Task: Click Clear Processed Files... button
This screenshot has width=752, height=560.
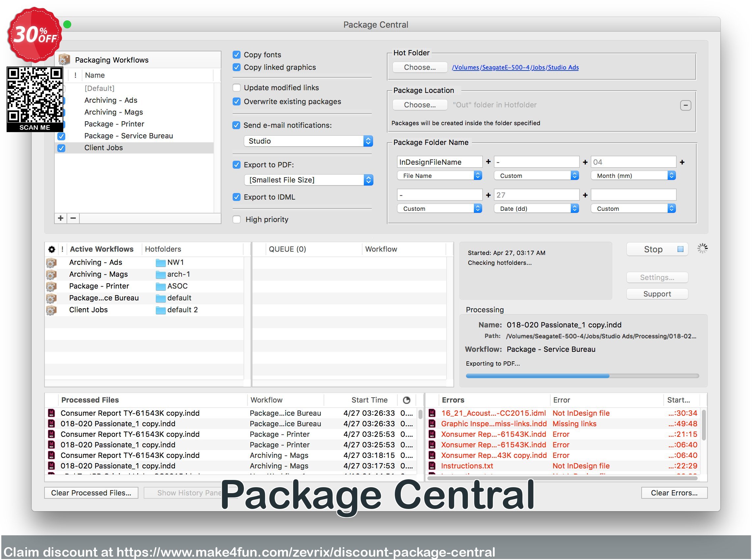Action: 91,493
